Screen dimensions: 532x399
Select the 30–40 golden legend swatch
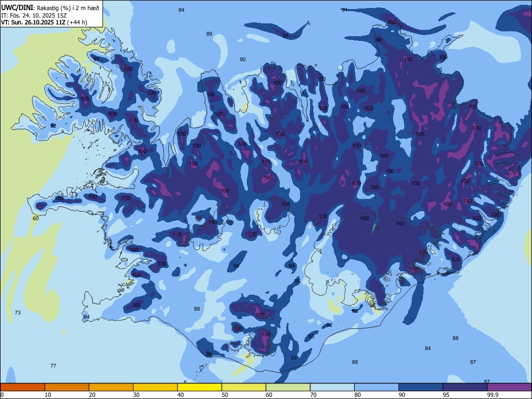point(155,387)
